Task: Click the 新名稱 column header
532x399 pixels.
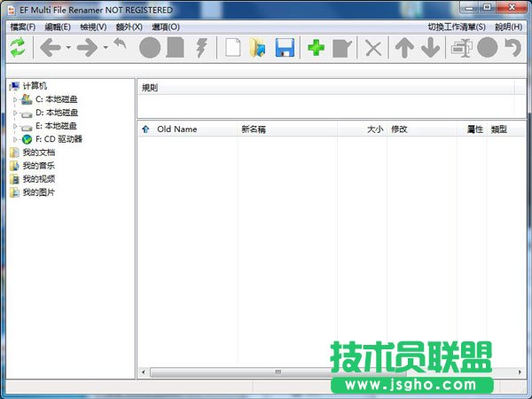Action: (x=254, y=129)
